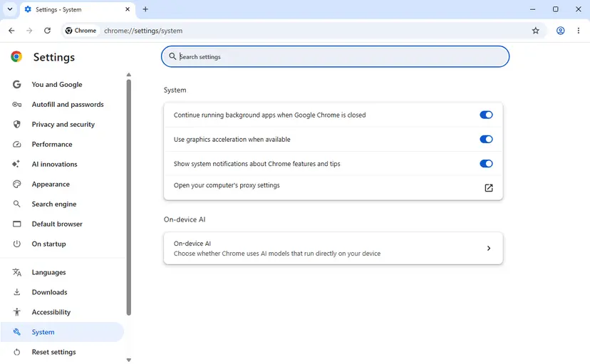
Task: Click the wrench System icon
Action: pos(16,332)
